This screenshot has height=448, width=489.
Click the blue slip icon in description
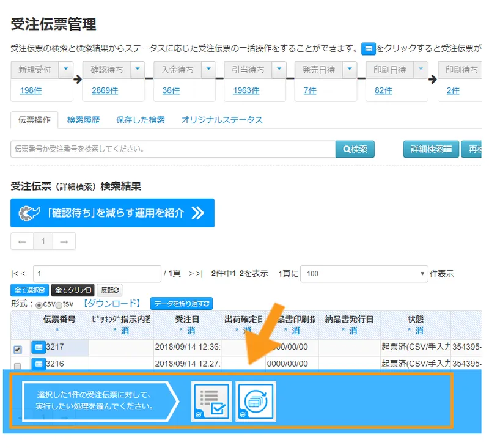[x=369, y=49]
